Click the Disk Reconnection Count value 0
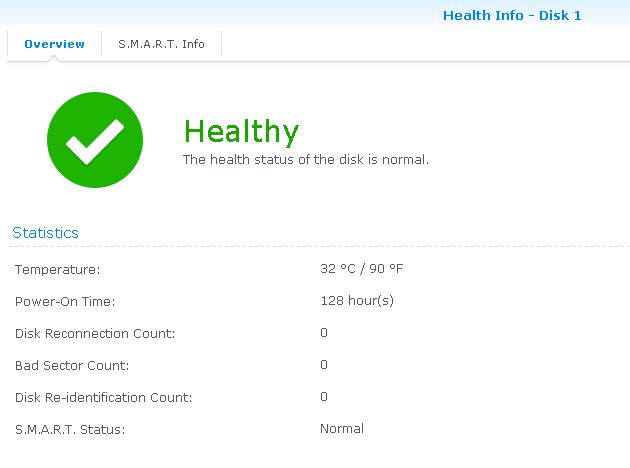This screenshot has height=468, width=630. [324, 333]
